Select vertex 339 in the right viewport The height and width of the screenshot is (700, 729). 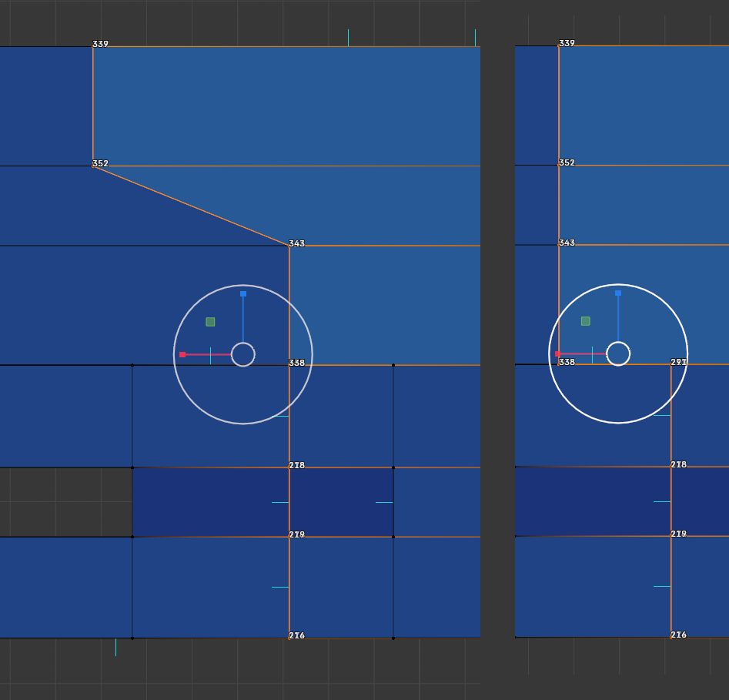(559, 45)
